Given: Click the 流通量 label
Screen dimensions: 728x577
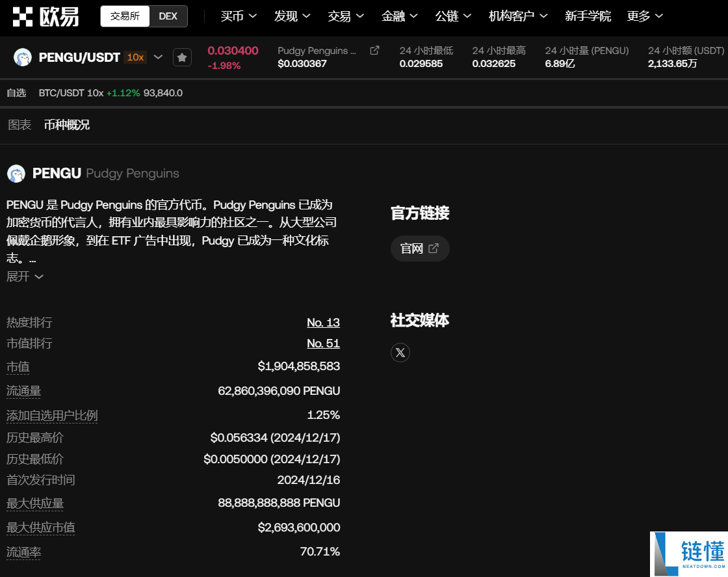Looking at the screenshot, I should (x=23, y=391).
